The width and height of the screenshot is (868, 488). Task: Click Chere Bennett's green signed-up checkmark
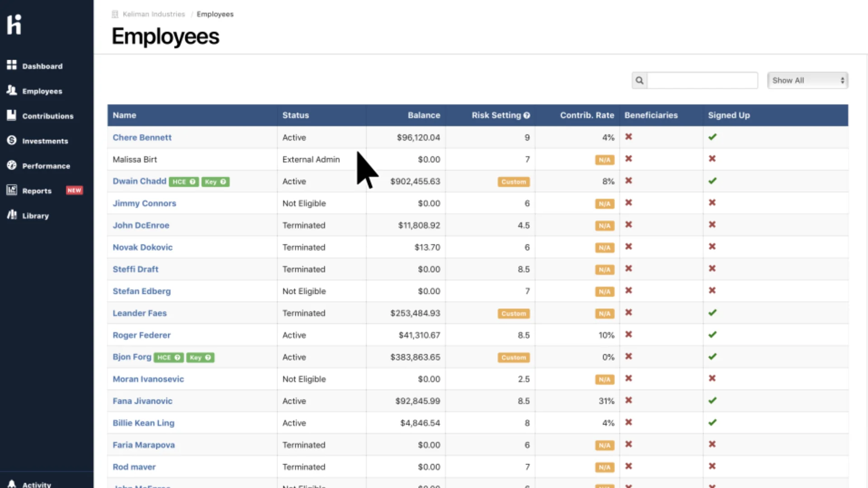[712, 137]
